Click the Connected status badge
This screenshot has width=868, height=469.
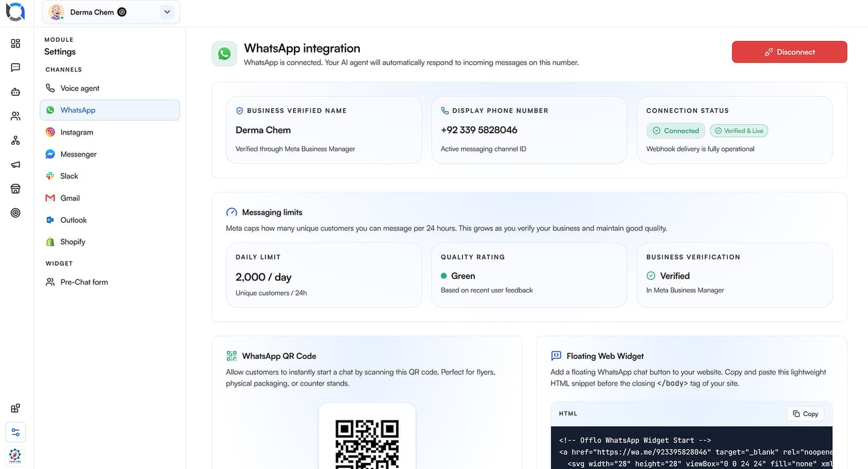pos(675,131)
